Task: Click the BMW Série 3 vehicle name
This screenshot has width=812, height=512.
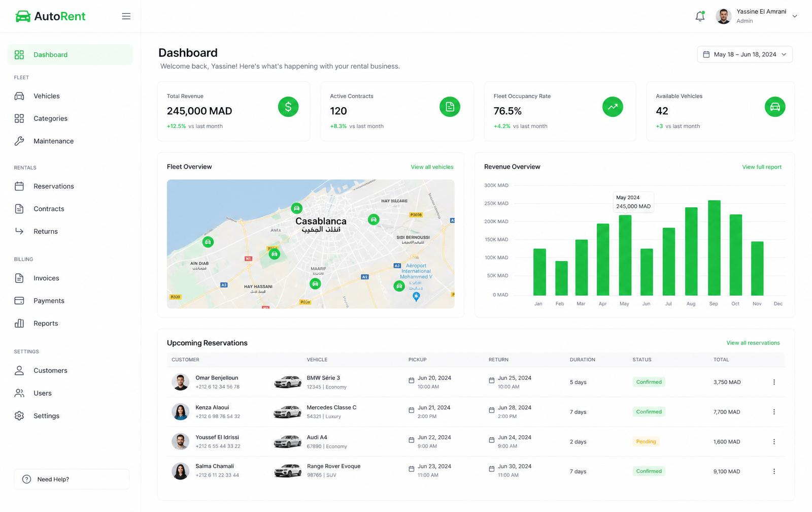Action: tap(323, 378)
